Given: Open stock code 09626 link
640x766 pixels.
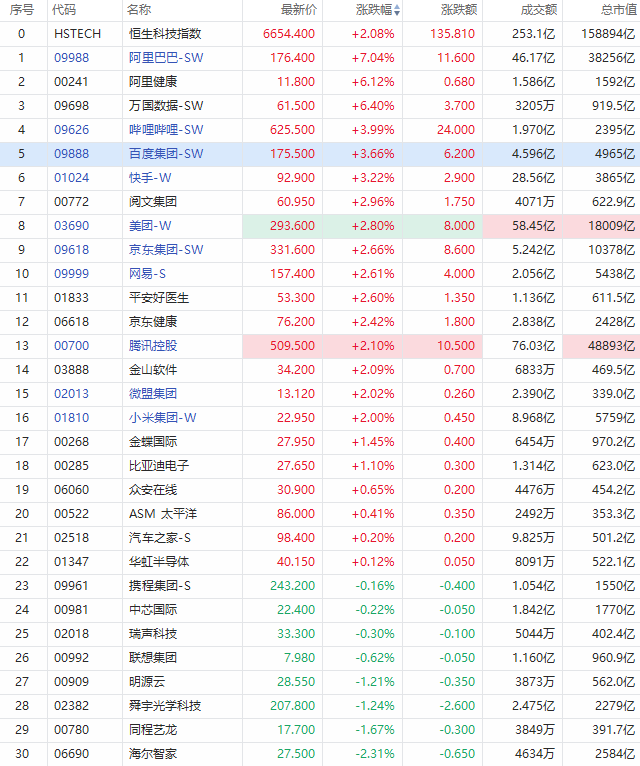Looking at the screenshot, I should click(71, 129).
